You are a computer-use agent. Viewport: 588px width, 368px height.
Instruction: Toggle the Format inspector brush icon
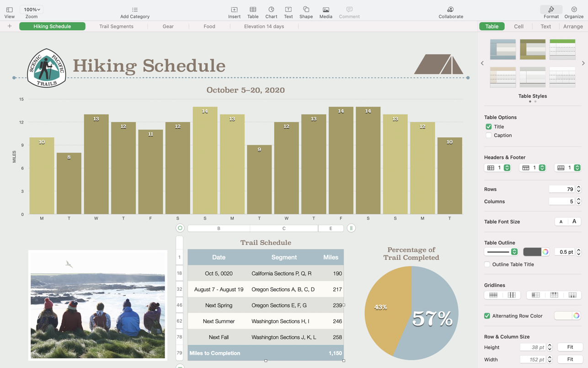pyautogui.click(x=551, y=10)
